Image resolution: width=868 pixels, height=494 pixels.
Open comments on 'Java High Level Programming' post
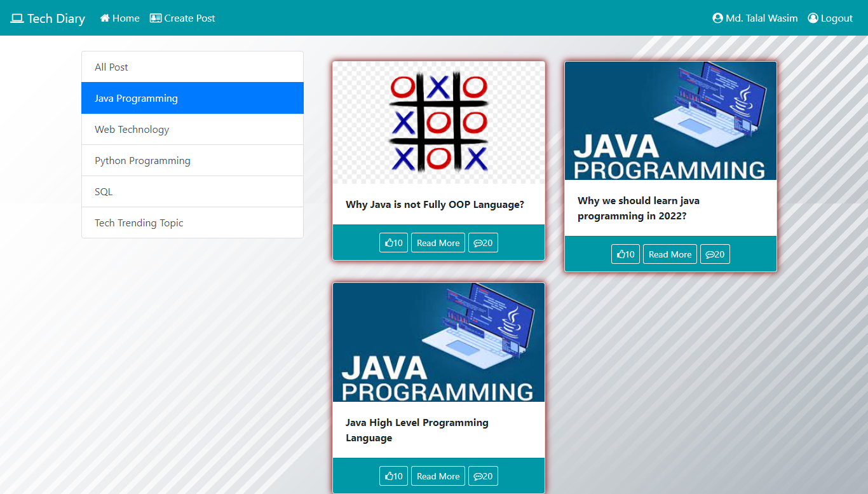[x=483, y=476]
